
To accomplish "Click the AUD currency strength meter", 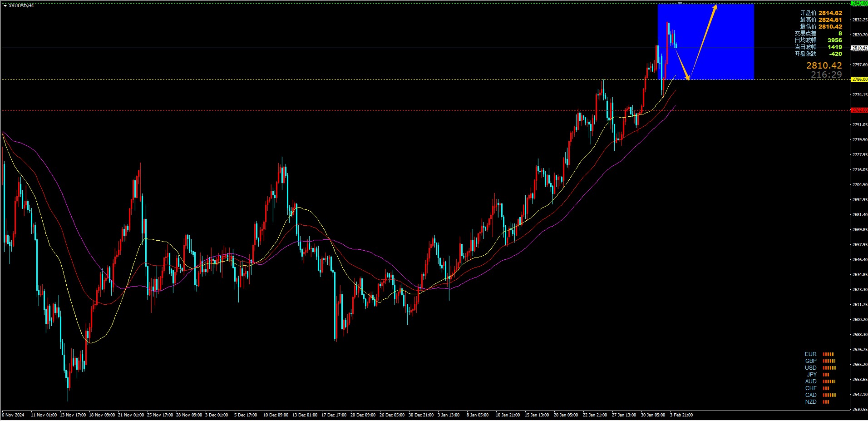I will pyautogui.click(x=820, y=381).
